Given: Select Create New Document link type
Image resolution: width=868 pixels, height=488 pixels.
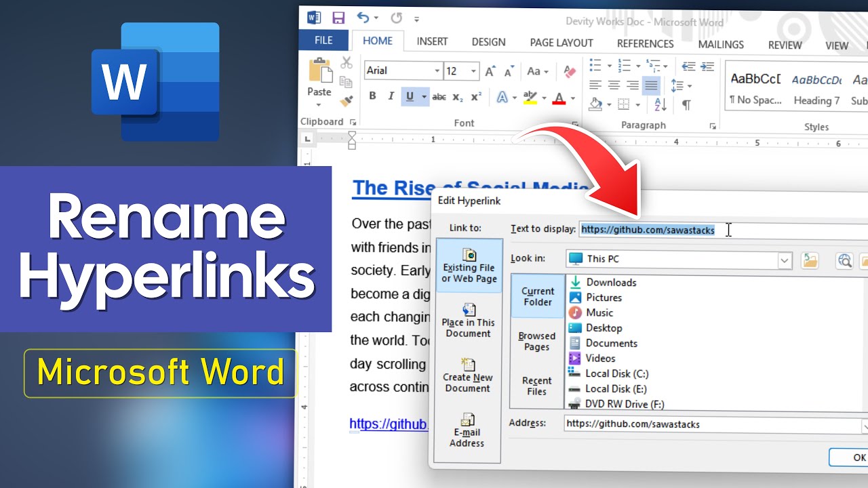Looking at the screenshot, I should [x=468, y=374].
